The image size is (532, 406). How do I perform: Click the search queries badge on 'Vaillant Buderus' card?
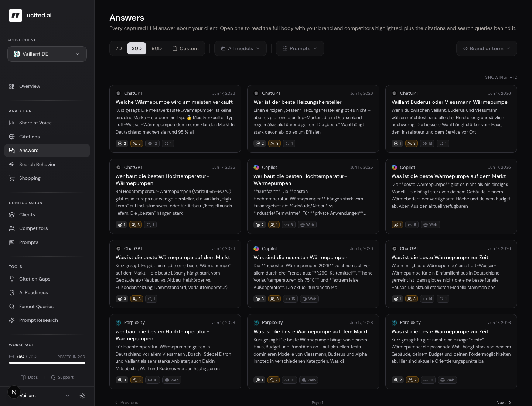[443, 144]
